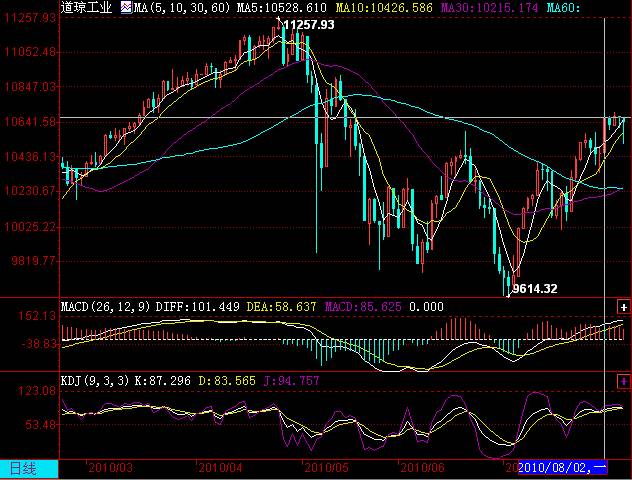Click the MA60 label
The height and width of the screenshot is (480, 632).
click(563, 7)
